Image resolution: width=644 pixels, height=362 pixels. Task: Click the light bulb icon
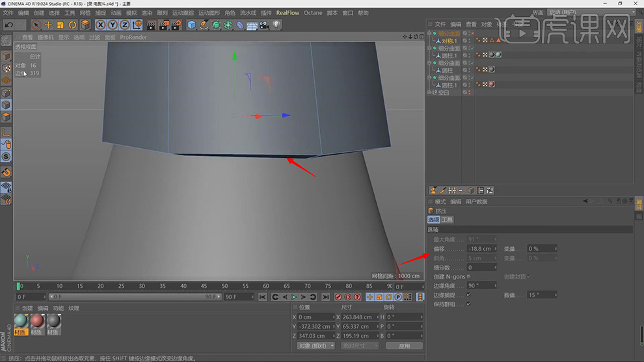click(276, 25)
